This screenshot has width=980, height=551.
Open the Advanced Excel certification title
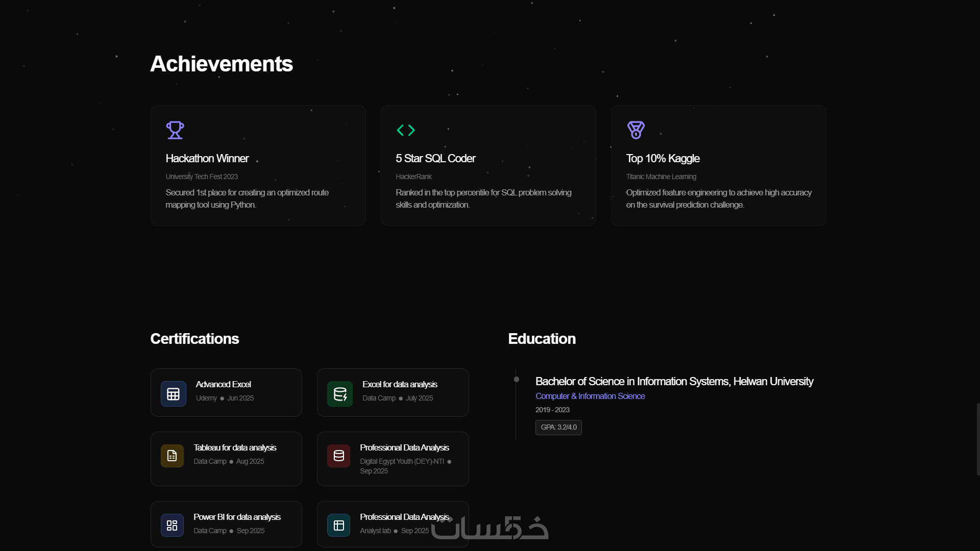223,384
